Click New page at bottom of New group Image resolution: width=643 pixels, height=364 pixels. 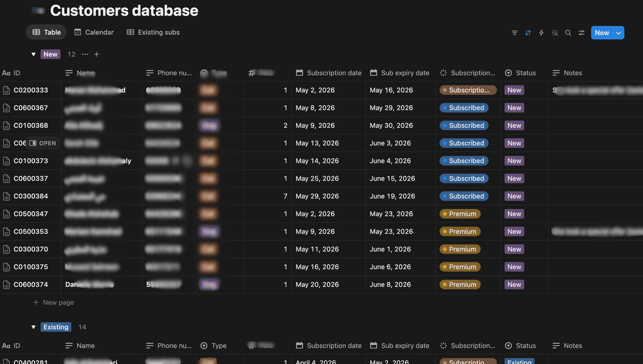pyautogui.click(x=53, y=302)
